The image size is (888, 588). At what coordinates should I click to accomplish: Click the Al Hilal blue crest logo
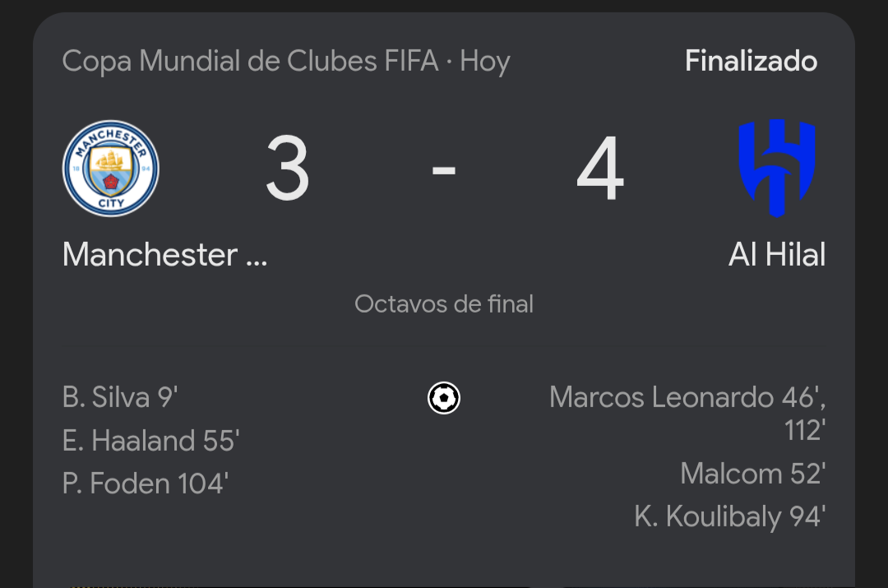777,169
